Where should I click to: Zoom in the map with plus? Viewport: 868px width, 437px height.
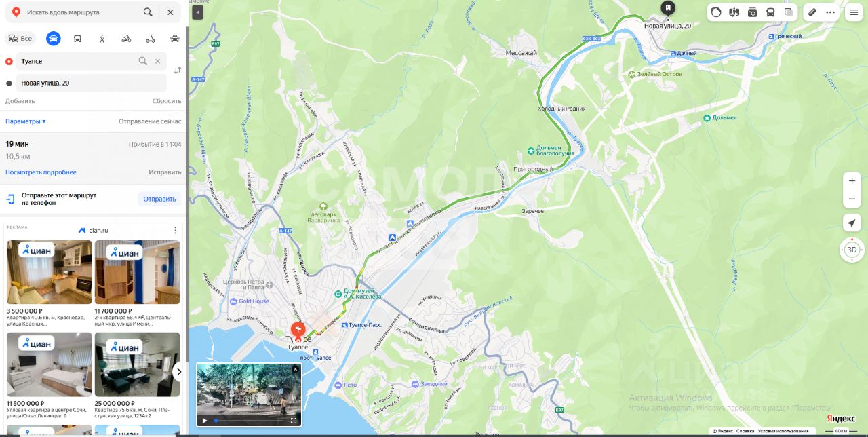(x=852, y=181)
